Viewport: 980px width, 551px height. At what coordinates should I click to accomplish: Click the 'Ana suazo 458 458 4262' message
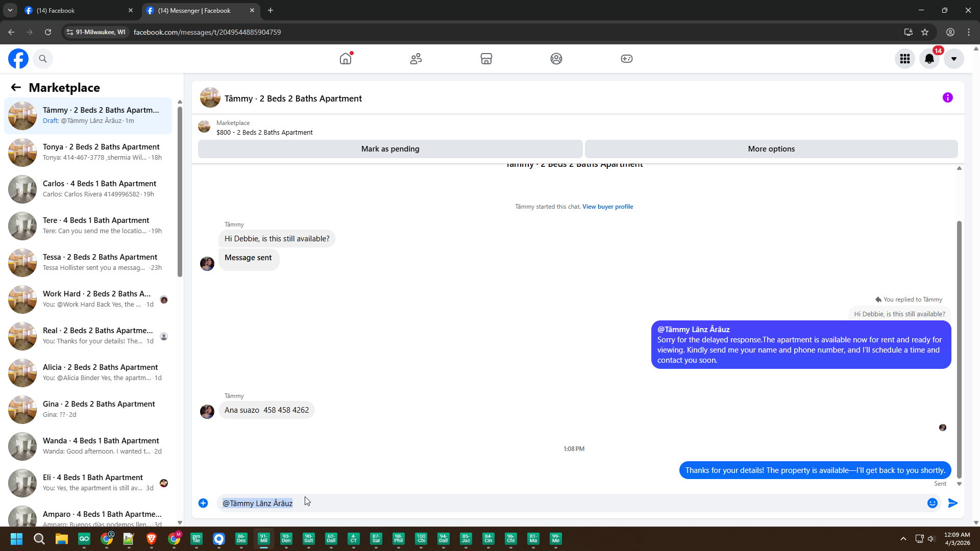[x=266, y=410]
